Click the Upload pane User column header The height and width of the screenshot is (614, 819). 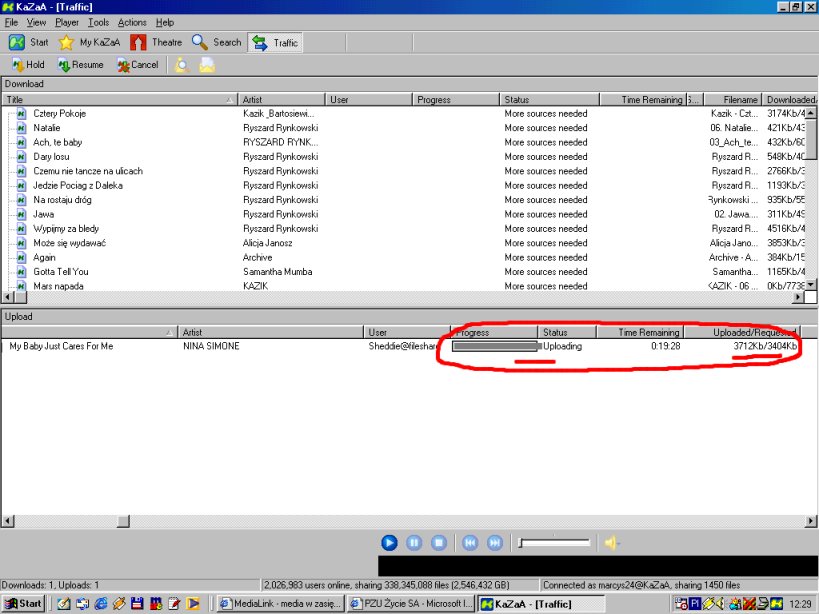click(407, 332)
